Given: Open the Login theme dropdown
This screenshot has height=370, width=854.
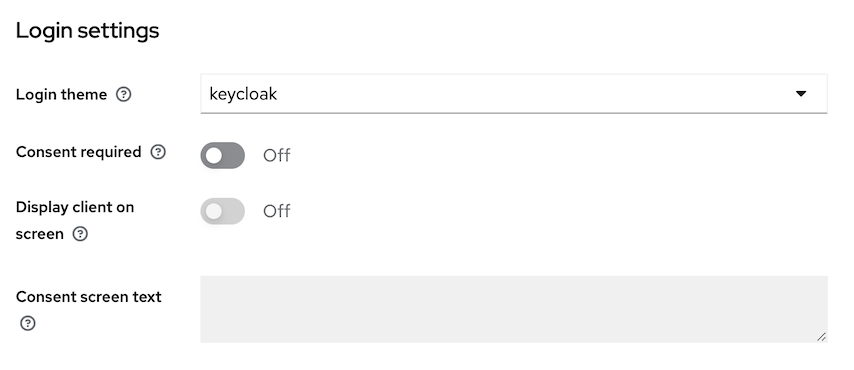Looking at the screenshot, I should click(514, 94).
